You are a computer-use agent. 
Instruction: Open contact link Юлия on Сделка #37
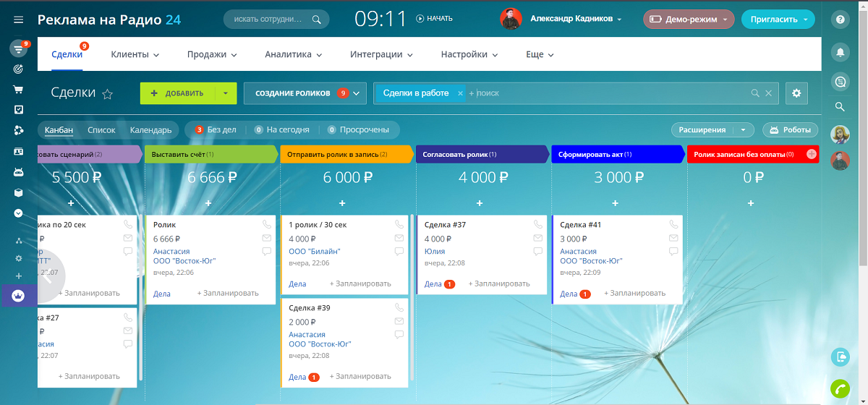click(435, 252)
